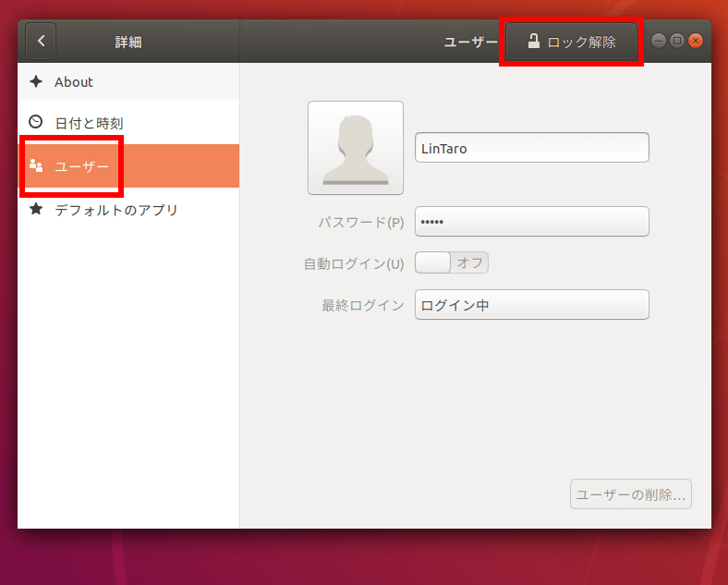Close the settings window
Viewport: 728px width, 585px height.
696,41
